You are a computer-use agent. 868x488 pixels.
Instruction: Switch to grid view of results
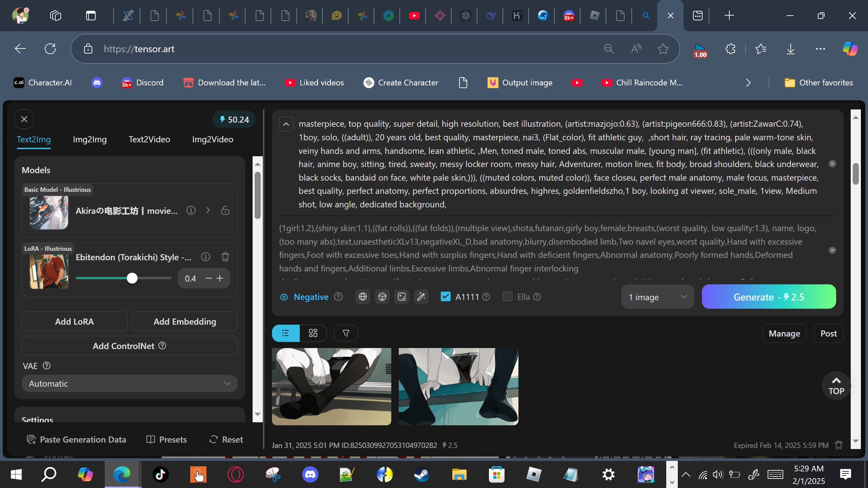pyautogui.click(x=313, y=333)
